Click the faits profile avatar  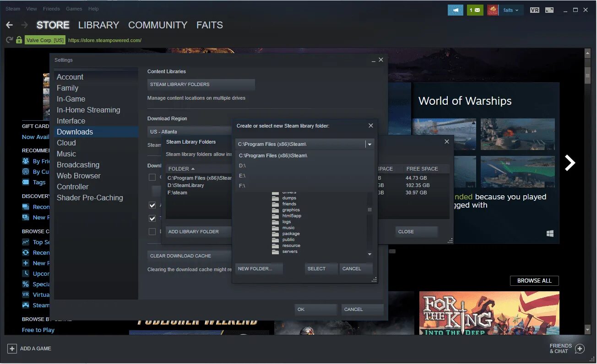pos(493,10)
